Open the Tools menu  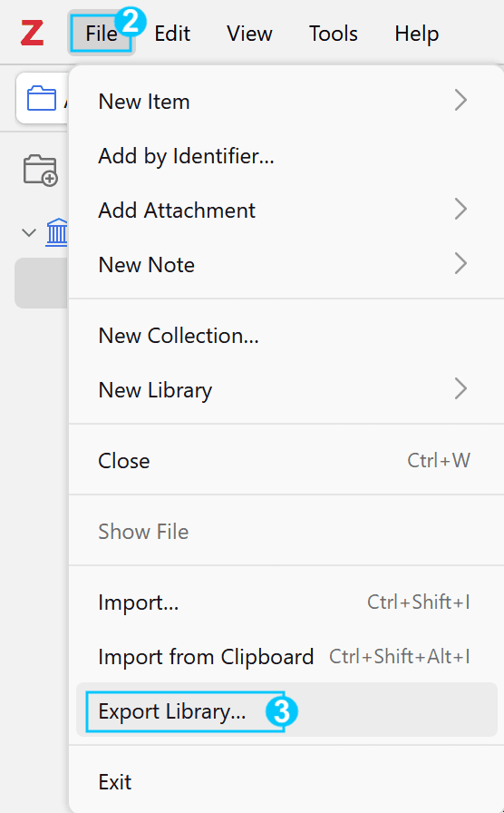click(333, 34)
